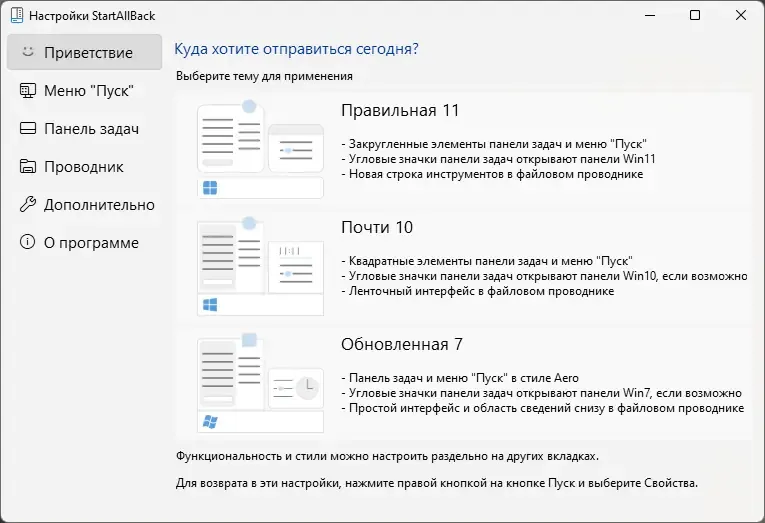
Task: Click the StartAllBack app icon in title bar
Action: pos(17,15)
